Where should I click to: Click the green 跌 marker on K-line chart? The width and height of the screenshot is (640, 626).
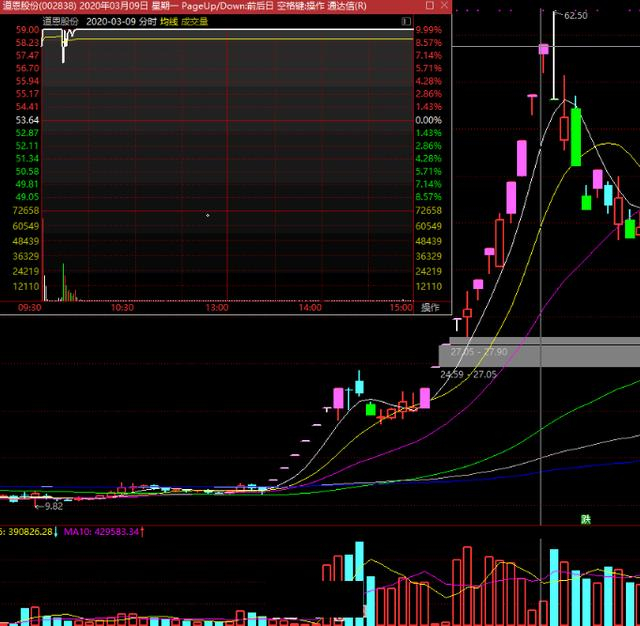coord(586,519)
